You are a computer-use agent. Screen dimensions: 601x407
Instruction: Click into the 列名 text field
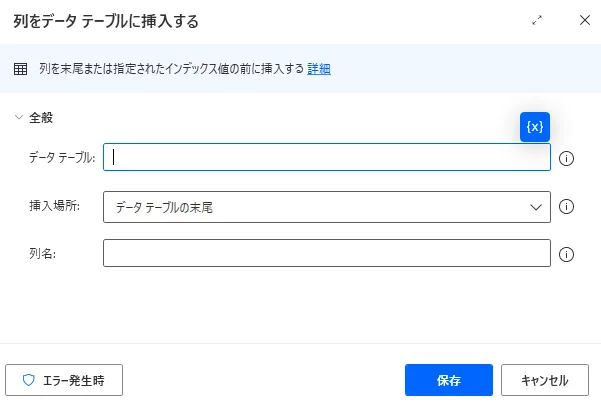(326, 254)
